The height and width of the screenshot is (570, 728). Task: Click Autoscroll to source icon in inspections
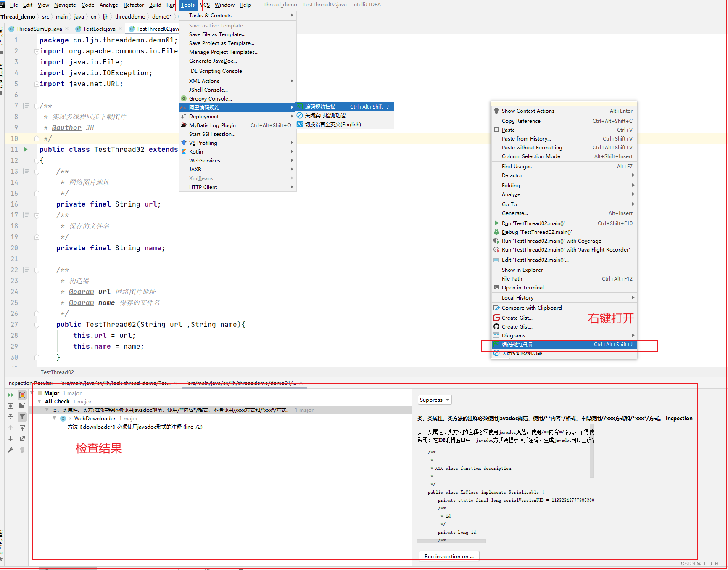point(22,428)
